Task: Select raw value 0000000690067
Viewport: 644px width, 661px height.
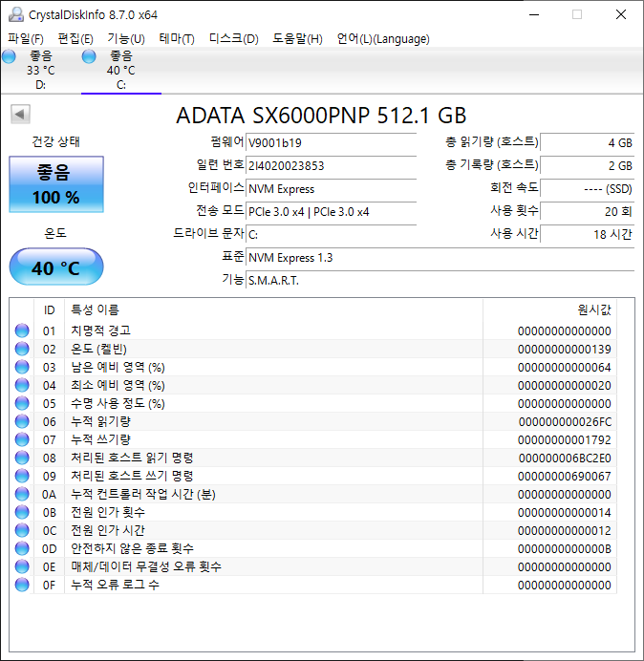Action: pyautogui.click(x=565, y=476)
